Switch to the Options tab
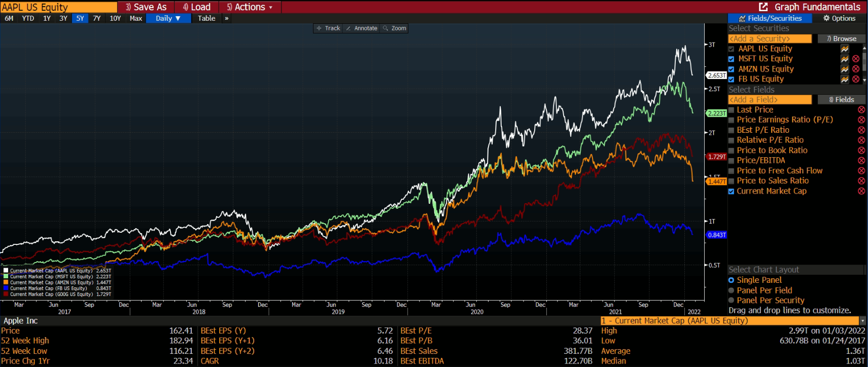 [x=839, y=18]
